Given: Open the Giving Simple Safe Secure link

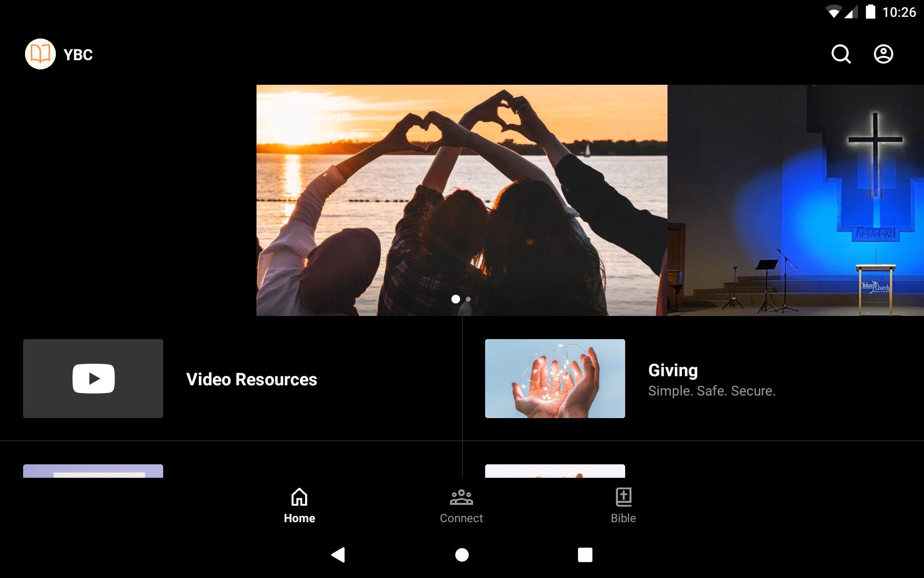Looking at the screenshot, I should 711,381.
